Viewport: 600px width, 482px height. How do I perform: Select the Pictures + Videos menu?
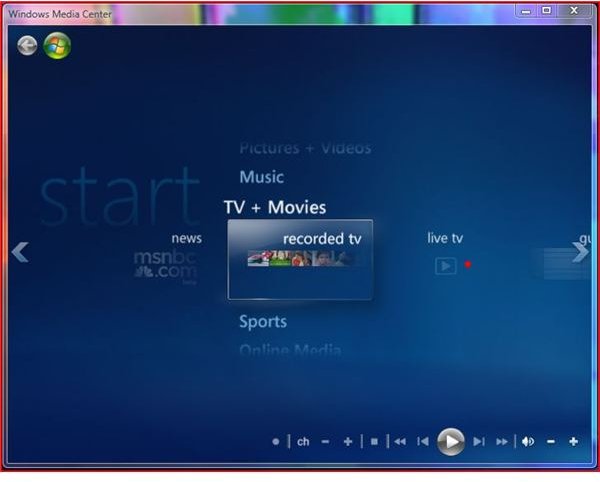click(305, 148)
